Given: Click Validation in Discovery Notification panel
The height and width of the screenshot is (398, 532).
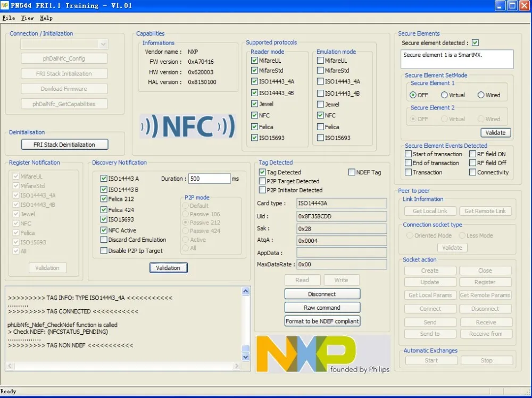Looking at the screenshot, I should (168, 268).
